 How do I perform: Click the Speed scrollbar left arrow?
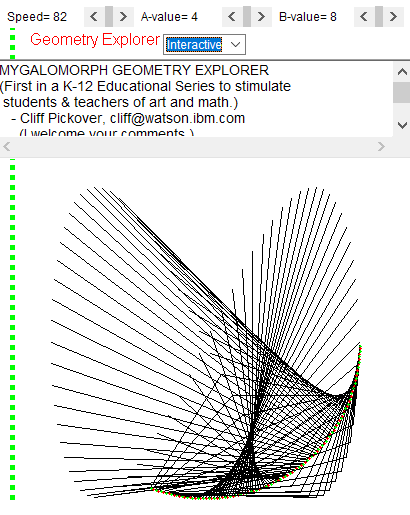point(94,16)
